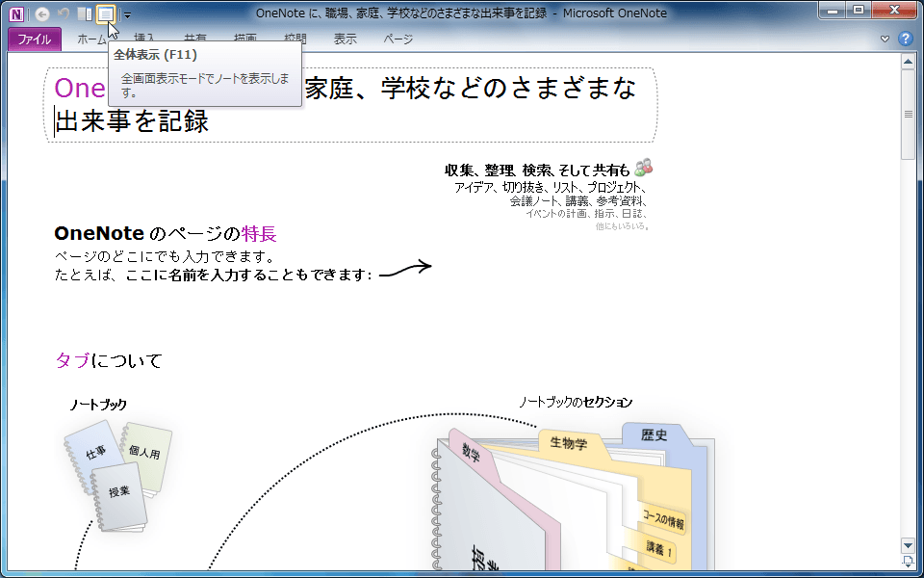Minimize the OneNote window
Viewport: 924px width, 578px height.
(x=832, y=11)
